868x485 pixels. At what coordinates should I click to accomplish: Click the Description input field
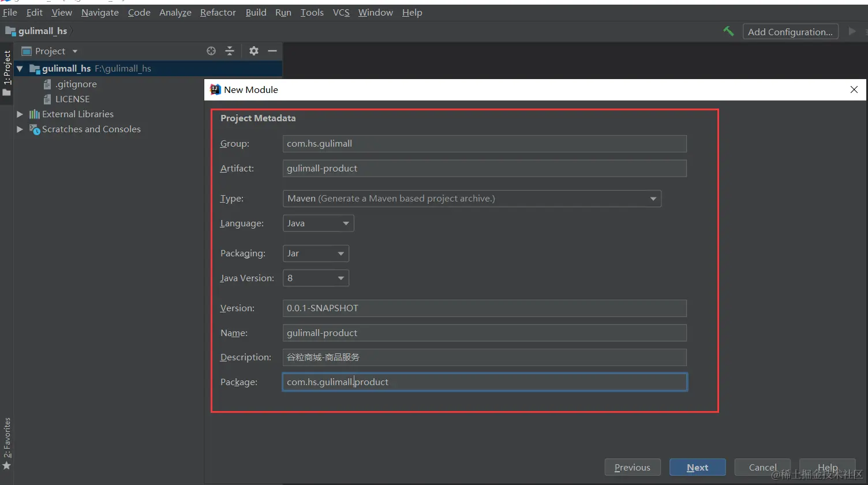pyautogui.click(x=485, y=357)
